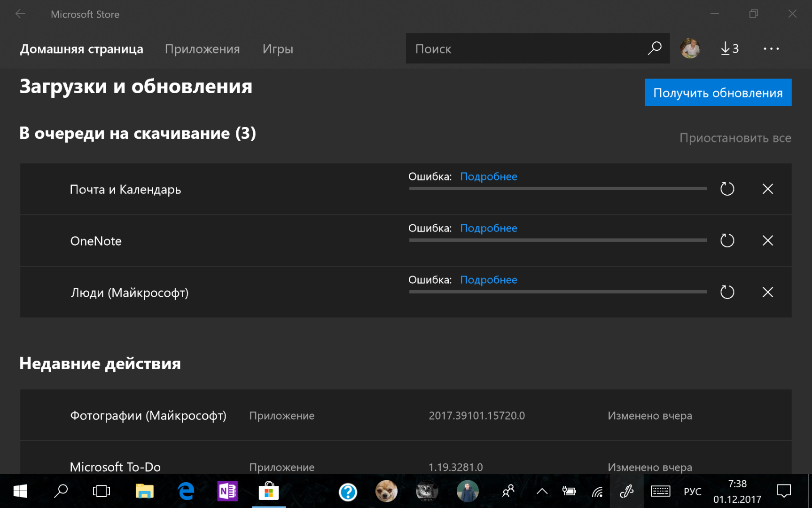Switch to the Приложения tab
The width and height of the screenshot is (812, 508).
202,49
